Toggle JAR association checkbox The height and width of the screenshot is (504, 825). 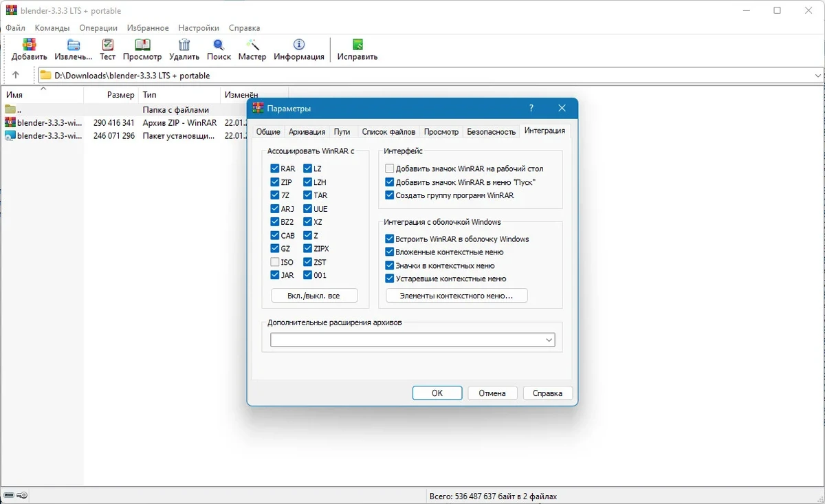tap(275, 275)
